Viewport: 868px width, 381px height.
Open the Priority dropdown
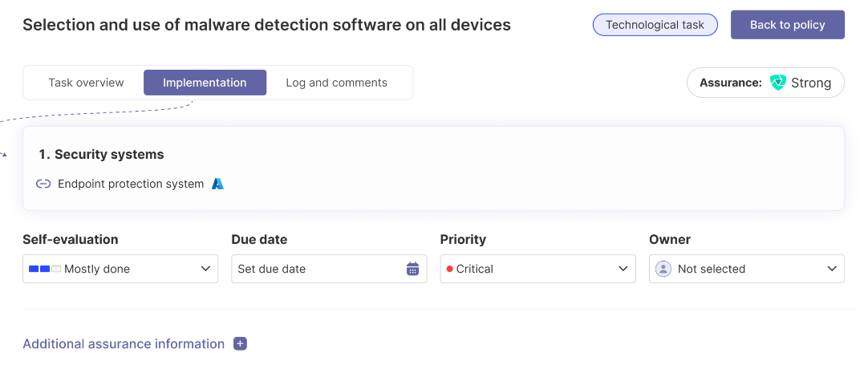(537, 269)
